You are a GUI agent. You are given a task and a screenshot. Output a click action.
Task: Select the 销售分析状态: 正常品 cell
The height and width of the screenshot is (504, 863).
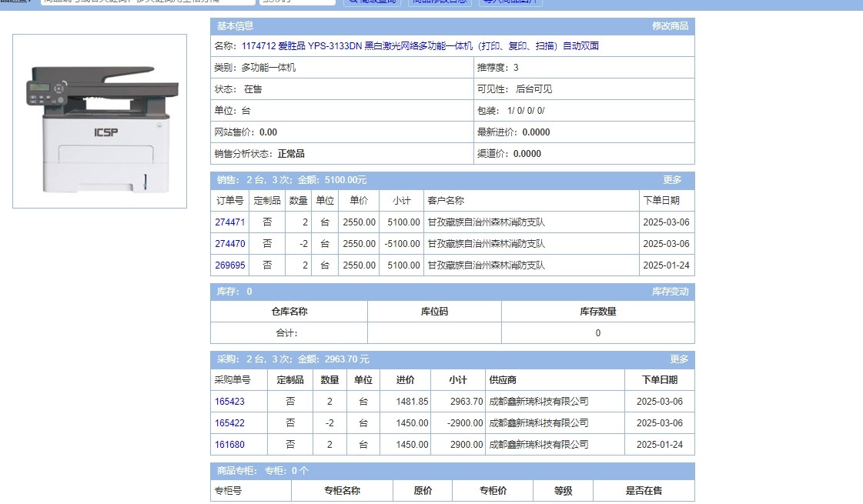(342, 154)
